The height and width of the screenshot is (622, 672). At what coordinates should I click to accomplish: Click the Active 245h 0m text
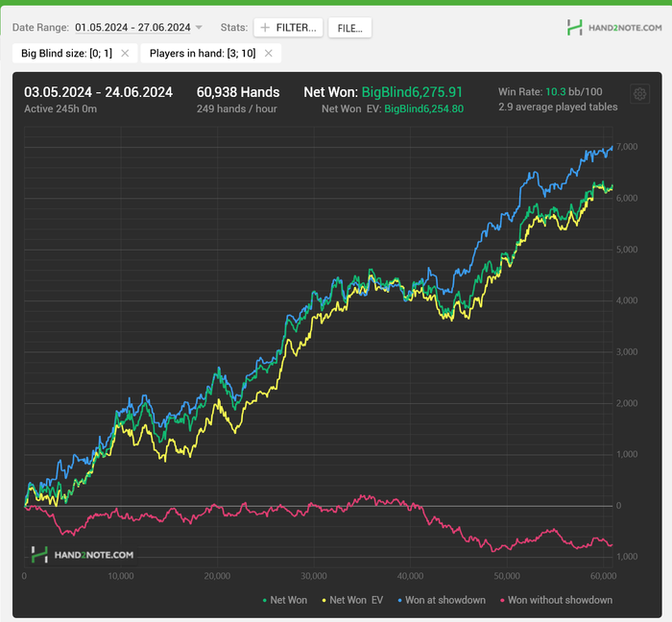tap(60, 108)
